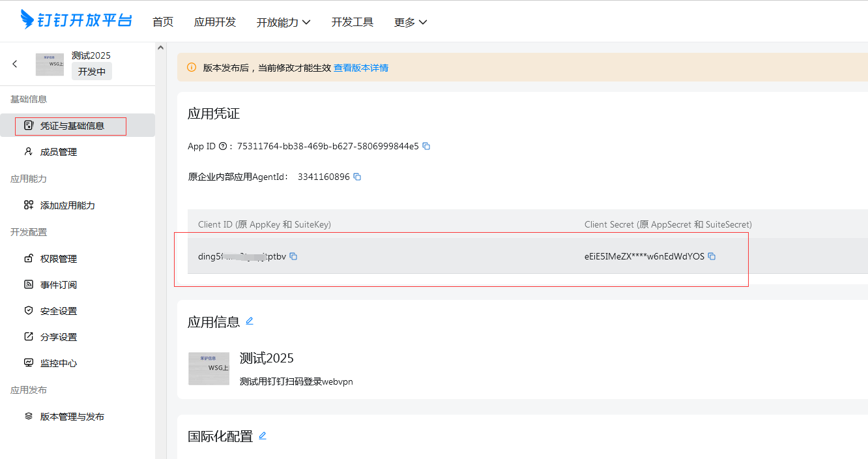Open 成员管理 in the sidebar
Image resolution: width=868 pixels, height=459 pixels.
click(59, 152)
